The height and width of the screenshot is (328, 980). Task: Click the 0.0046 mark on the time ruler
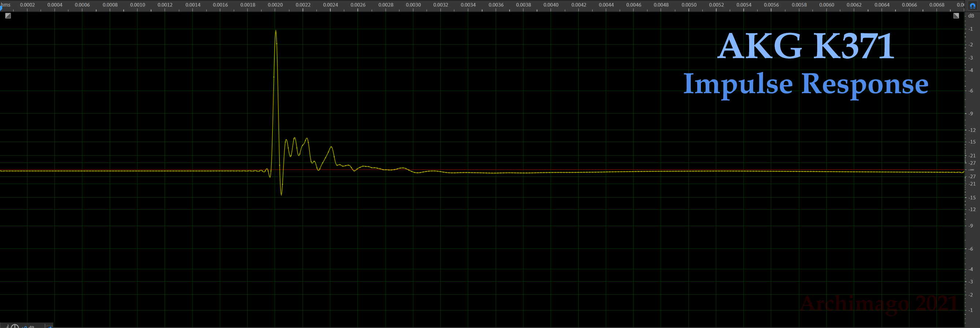(x=634, y=5)
